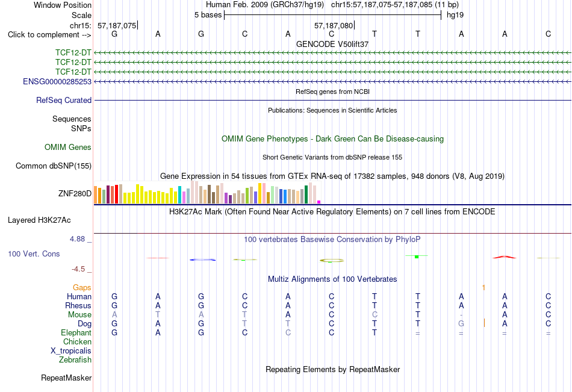This screenshot has height=392, width=572.
Task: Click the ENSG00000285253 gene label
Action: [57, 81]
